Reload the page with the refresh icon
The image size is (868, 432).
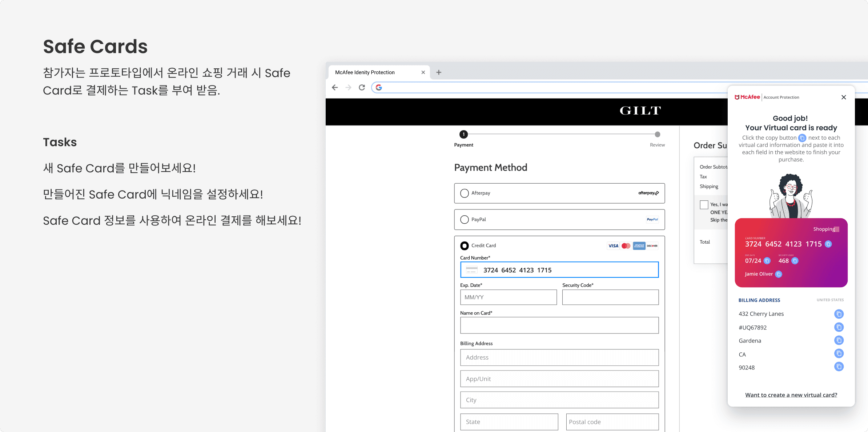362,87
